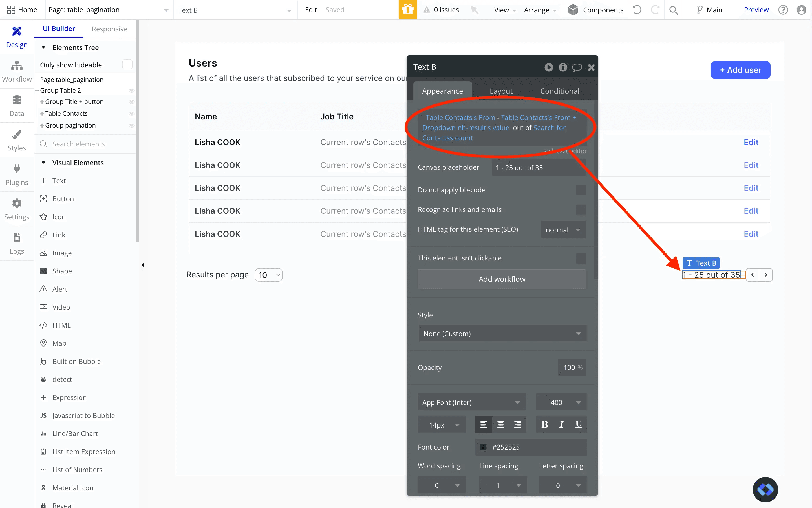Image resolution: width=812 pixels, height=508 pixels.
Task: Open the user account avatar icon
Action: pos(801,10)
